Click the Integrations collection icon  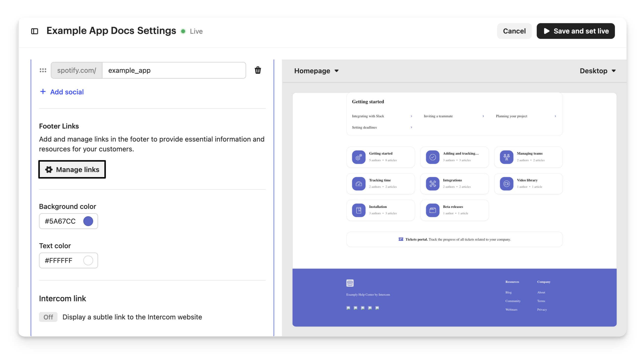point(433,184)
